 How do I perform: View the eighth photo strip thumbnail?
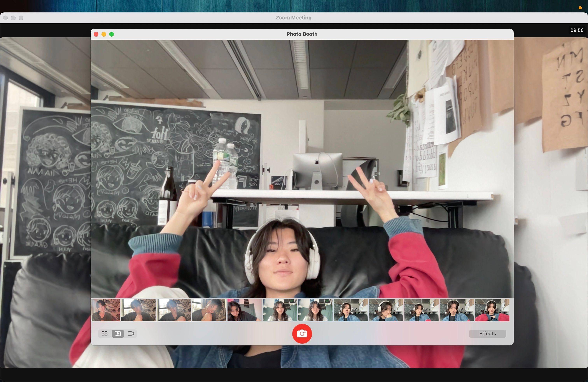click(351, 310)
